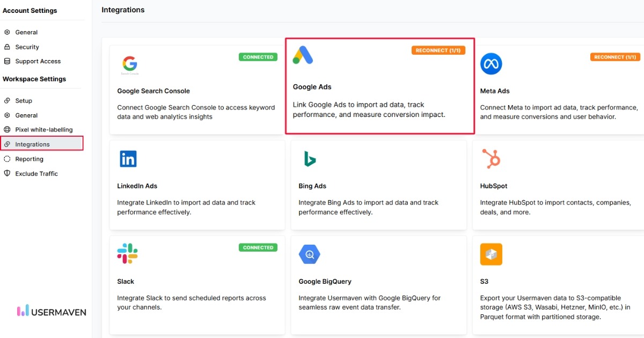
Task: Open the LinkedIn Ads icon
Action: 127,159
